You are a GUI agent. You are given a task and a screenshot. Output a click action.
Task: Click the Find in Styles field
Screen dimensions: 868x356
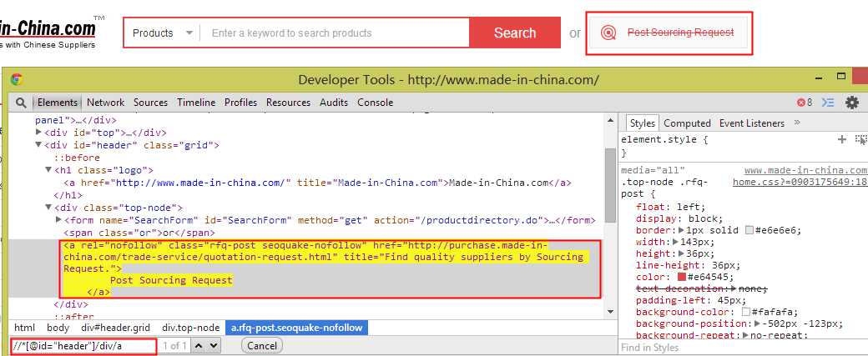point(743,348)
